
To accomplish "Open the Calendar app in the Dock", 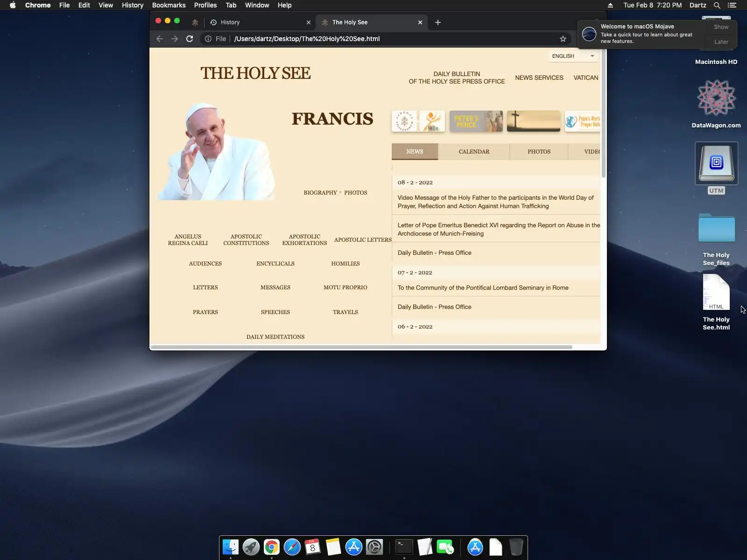I will 313,547.
